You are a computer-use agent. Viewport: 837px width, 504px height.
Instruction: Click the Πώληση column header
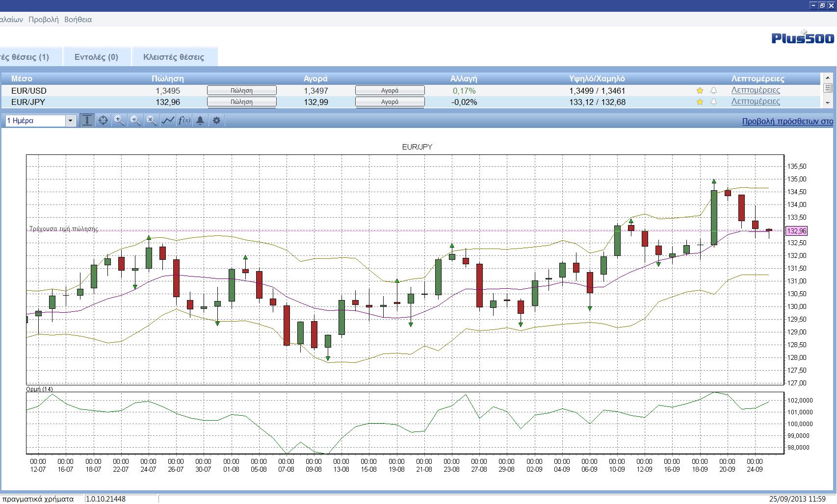click(168, 78)
